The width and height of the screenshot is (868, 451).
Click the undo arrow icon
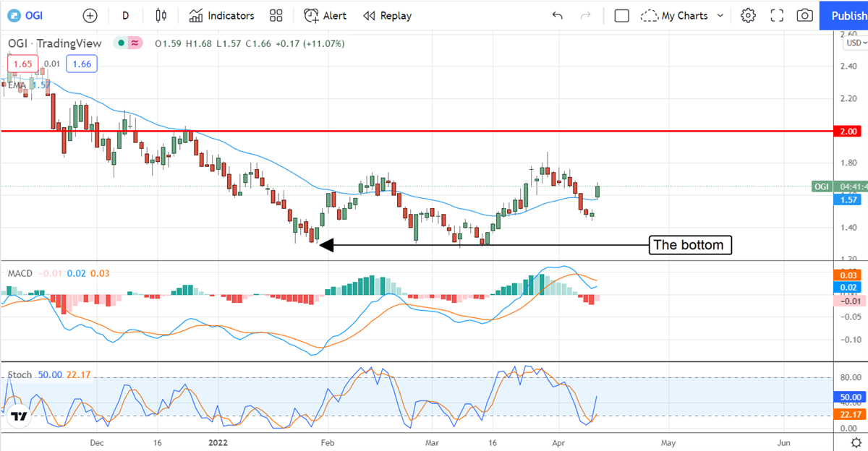557,15
